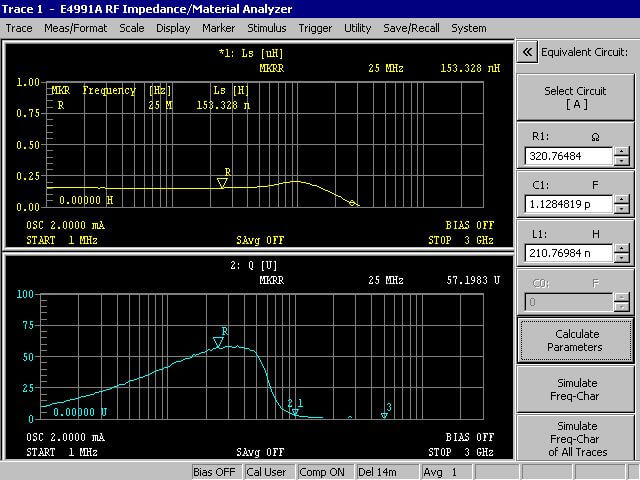This screenshot has height=480, width=640.
Task: Open the Meas/Format menu
Action: pyautogui.click(x=76, y=28)
